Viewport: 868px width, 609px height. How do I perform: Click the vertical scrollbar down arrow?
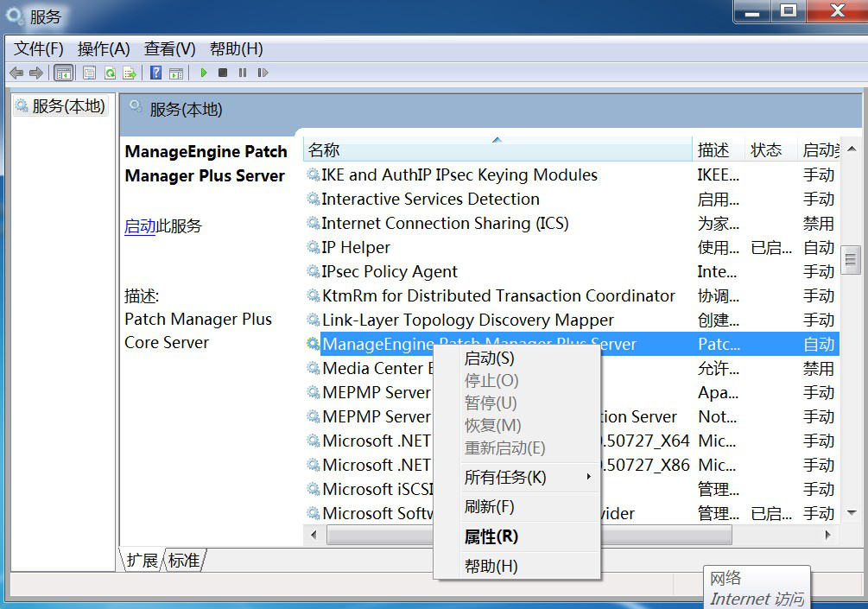(852, 513)
